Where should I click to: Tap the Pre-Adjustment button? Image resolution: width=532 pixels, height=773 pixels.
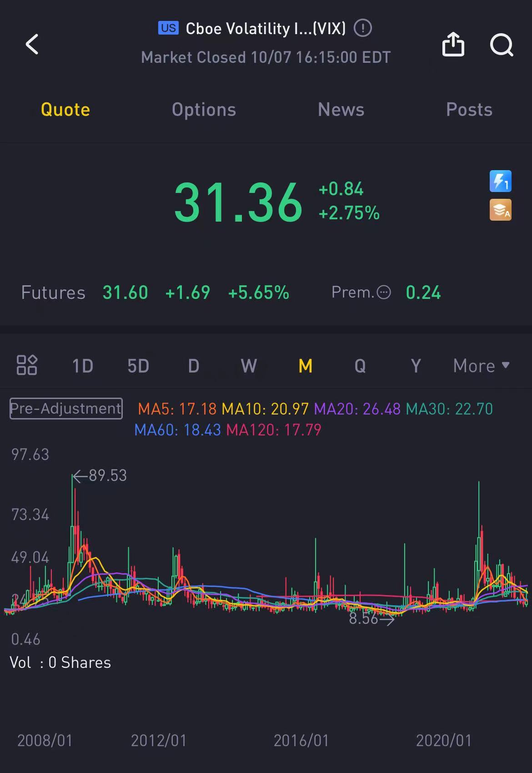[x=66, y=408]
